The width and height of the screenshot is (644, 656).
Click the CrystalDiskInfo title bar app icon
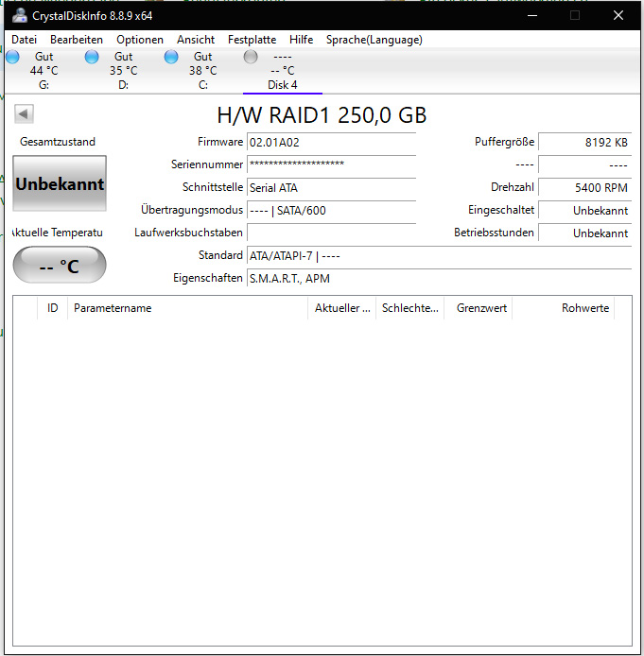[x=20, y=15]
